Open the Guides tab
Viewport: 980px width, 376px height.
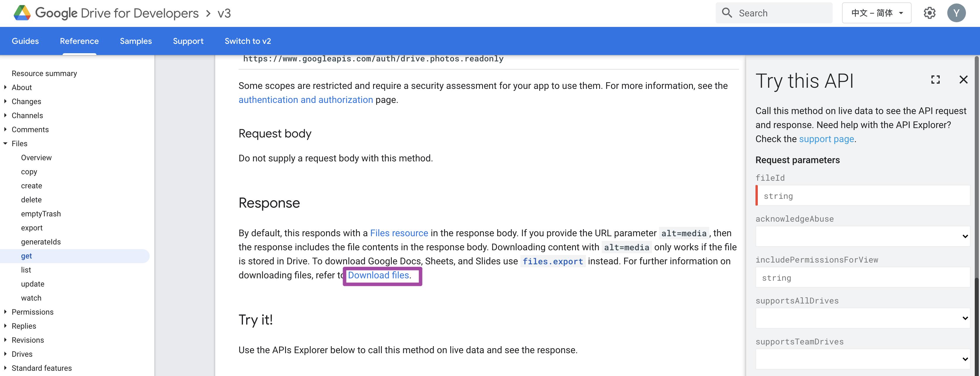click(x=25, y=41)
